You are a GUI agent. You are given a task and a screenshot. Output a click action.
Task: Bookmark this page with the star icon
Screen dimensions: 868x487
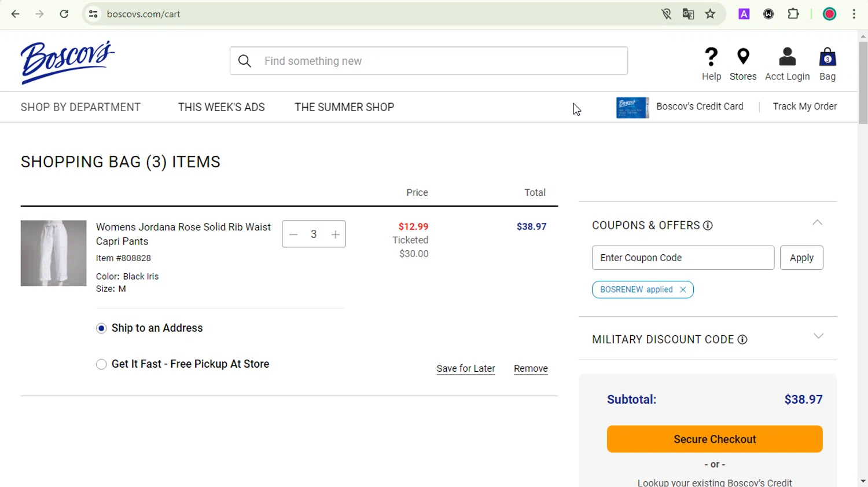pos(711,14)
